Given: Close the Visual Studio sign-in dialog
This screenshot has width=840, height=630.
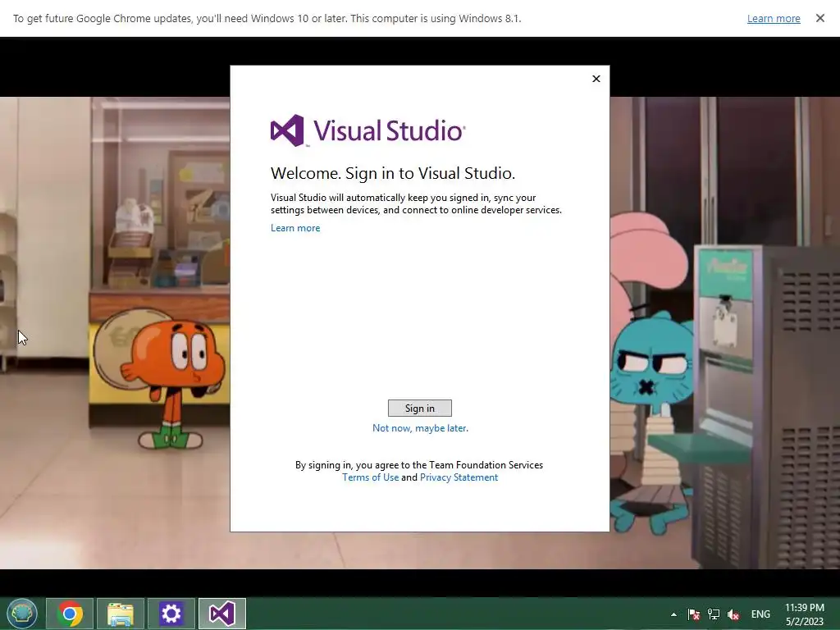Looking at the screenshot, I should pos(596,79).
